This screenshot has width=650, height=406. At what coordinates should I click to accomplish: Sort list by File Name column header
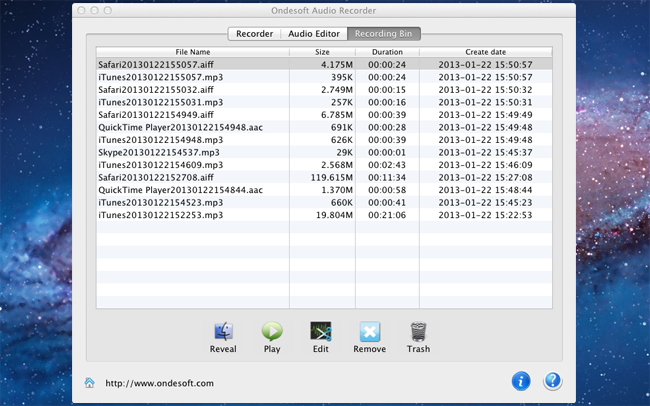click(x=193, y=52)
